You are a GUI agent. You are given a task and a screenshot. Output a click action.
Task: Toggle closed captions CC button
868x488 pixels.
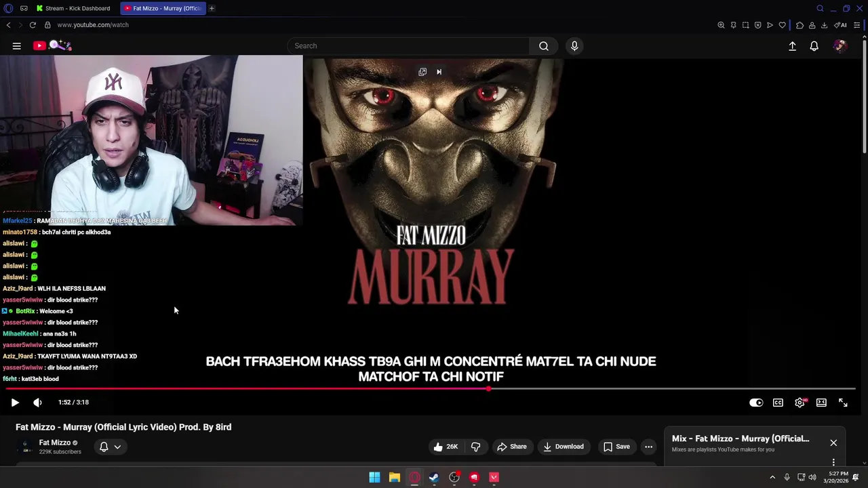point(778,403)
